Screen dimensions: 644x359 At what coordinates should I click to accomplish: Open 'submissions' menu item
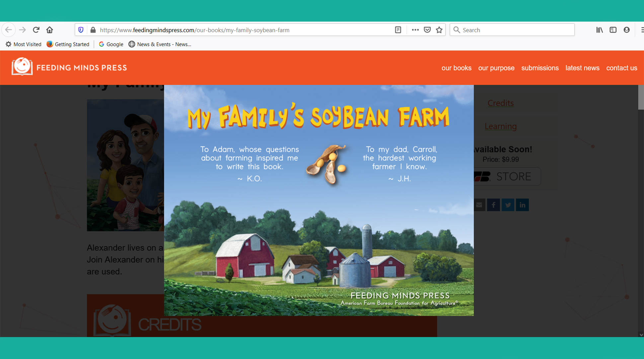point(540,68)
